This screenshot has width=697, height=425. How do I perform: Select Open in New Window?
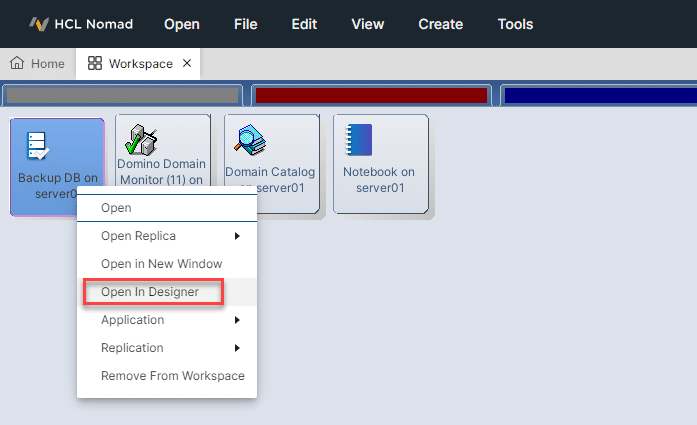[x=161, y=264]
